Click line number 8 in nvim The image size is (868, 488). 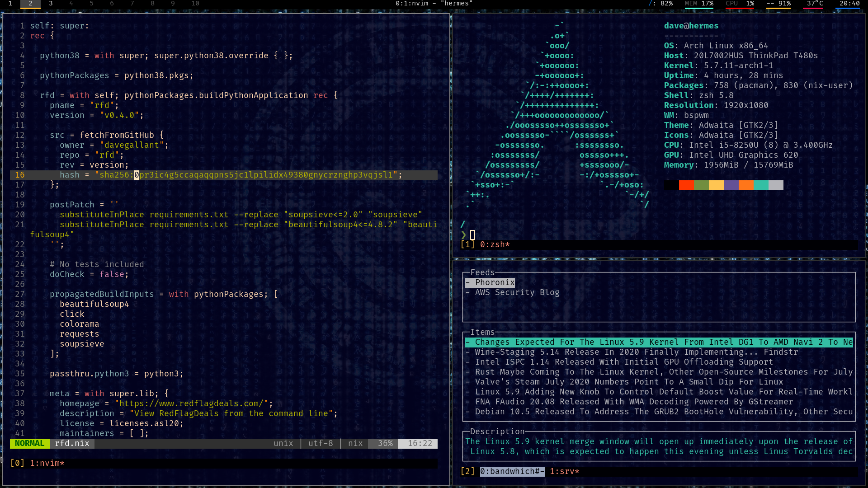[22, 95]
